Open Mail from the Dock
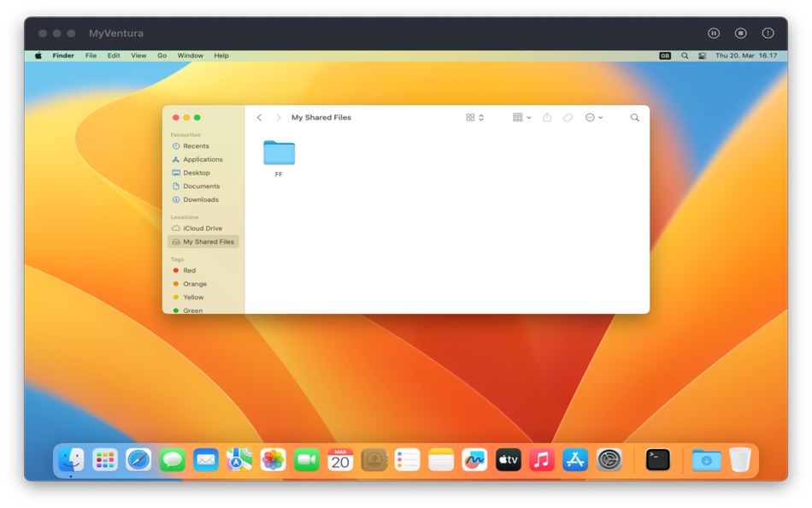This screenshot has width=812, height=508. [206, 459]
